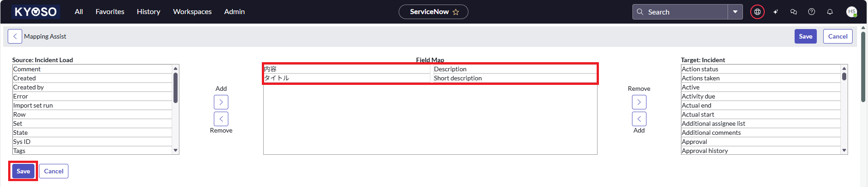Open the Workspaces menu

coord(192,12)
